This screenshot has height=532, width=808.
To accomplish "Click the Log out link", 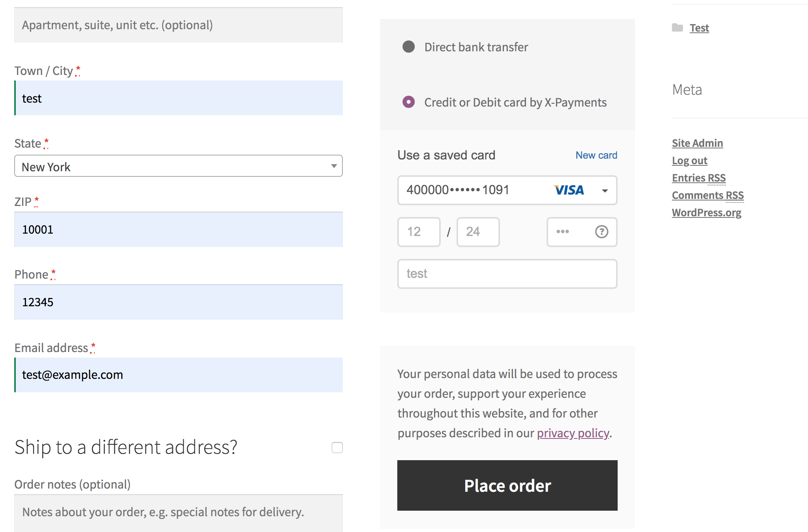I will pyautogui.click(x=690, y=160).
